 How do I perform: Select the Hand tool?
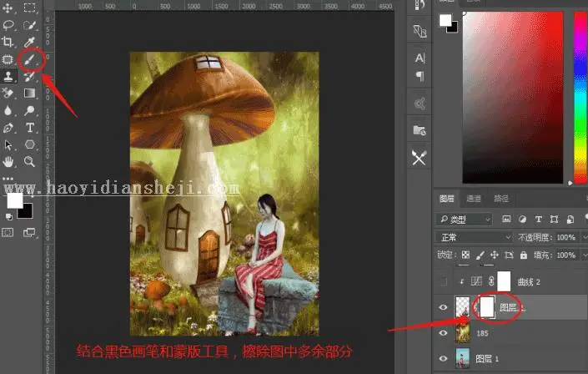click(8, 162)
